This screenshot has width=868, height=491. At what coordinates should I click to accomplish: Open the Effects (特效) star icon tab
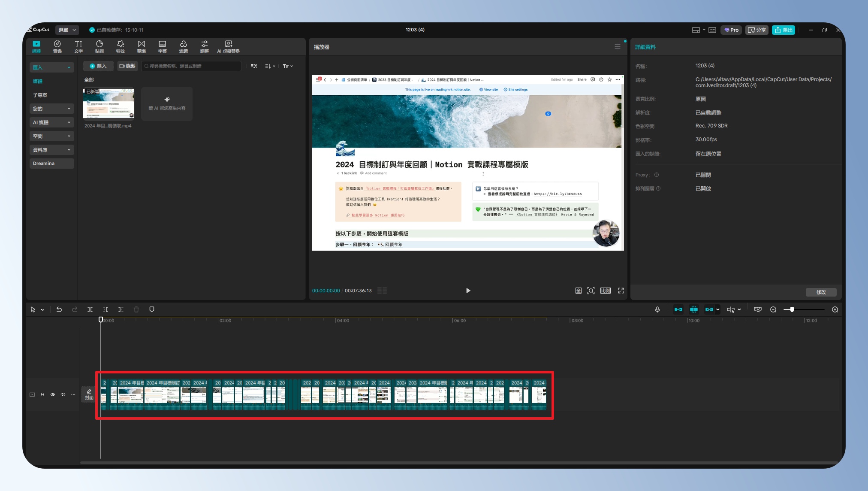point(121,46)
